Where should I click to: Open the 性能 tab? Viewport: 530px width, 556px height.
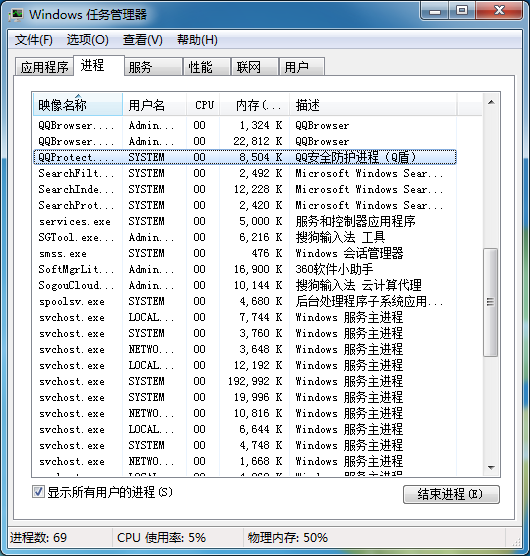(x=207, y=67)
